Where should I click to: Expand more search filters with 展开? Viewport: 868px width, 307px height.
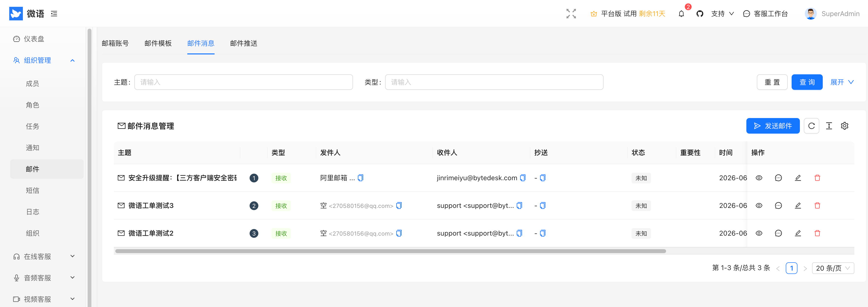(x=842, y=82)
